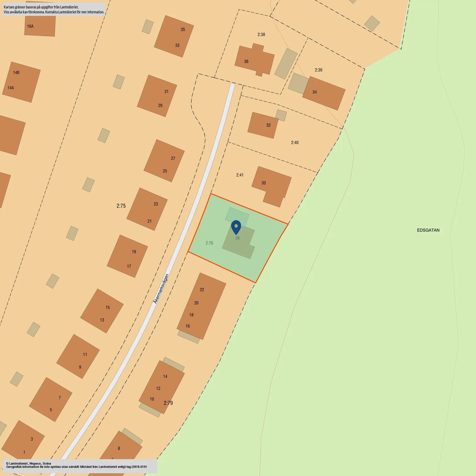476x476 pixels.
Task: Select parcel label 2:39
Action: (x=318, y=70)
